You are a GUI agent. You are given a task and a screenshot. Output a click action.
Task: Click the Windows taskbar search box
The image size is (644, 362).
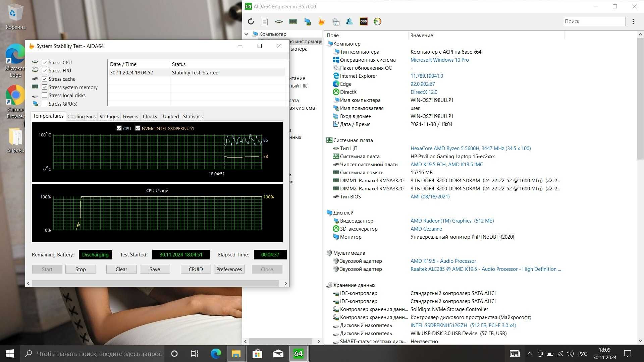[92, 354]
